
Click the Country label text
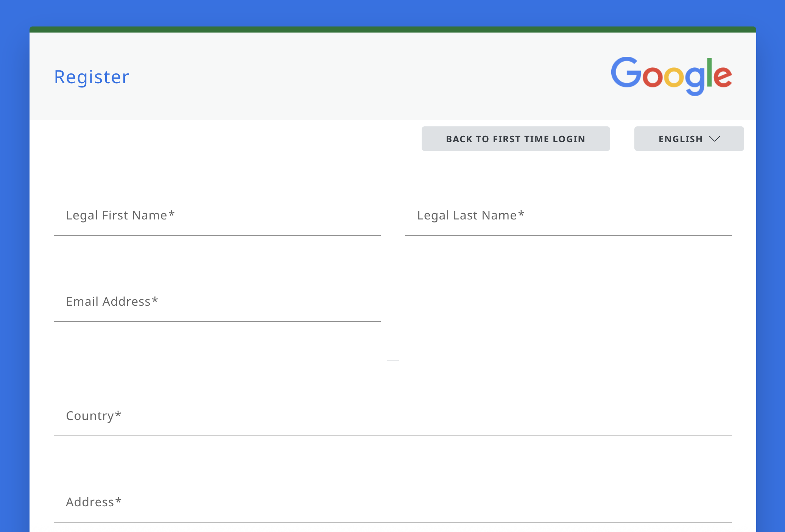(x=93, y=416)
